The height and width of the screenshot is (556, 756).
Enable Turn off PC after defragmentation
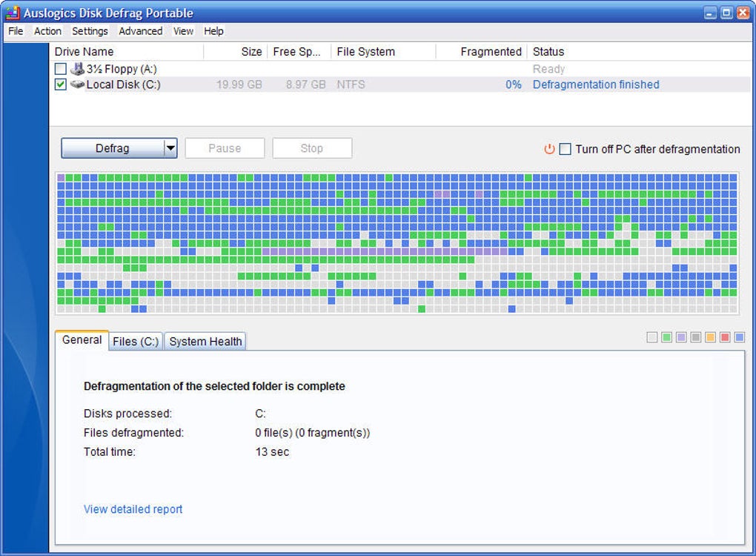[x=565, y=149]
